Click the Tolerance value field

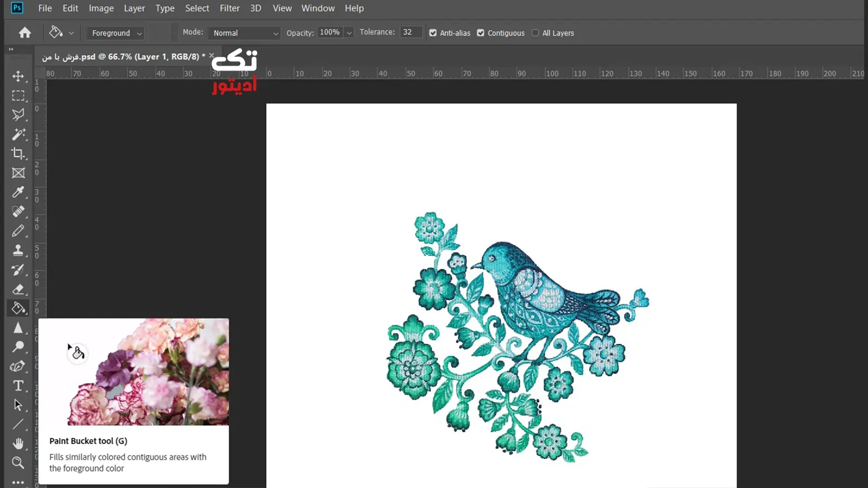click(x=411, y=33)
